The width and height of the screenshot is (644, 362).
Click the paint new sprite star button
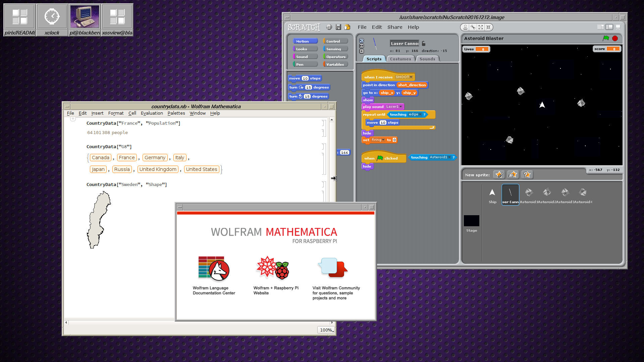coord(499,175)
